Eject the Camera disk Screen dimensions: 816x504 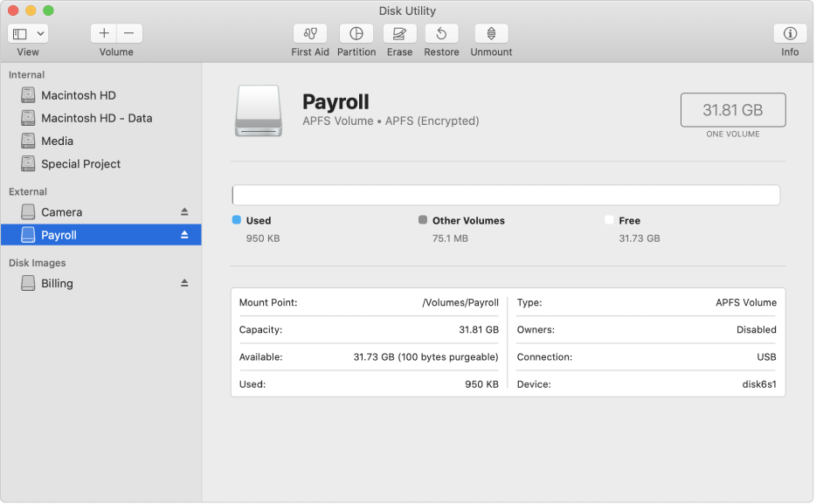(184, 211)
